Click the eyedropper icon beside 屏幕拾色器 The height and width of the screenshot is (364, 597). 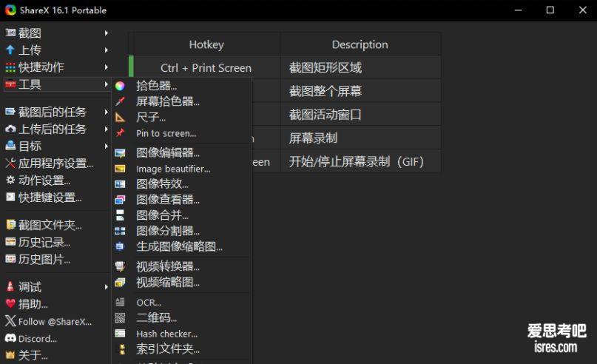(x=120, y=101)
